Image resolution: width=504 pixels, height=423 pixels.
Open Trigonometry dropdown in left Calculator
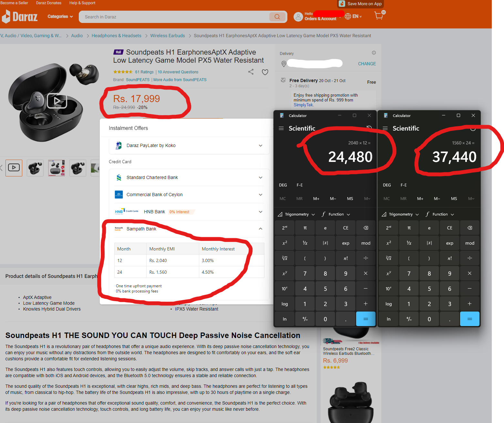pyautogui.click(x=296, y=214)
